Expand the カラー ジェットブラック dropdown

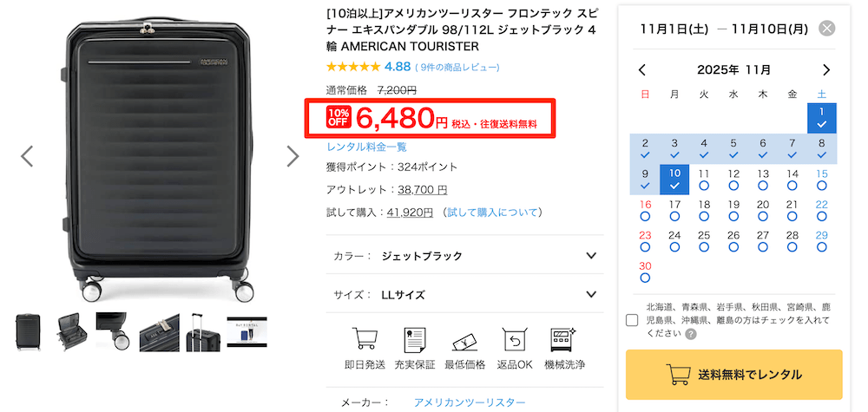coord(590,256)
